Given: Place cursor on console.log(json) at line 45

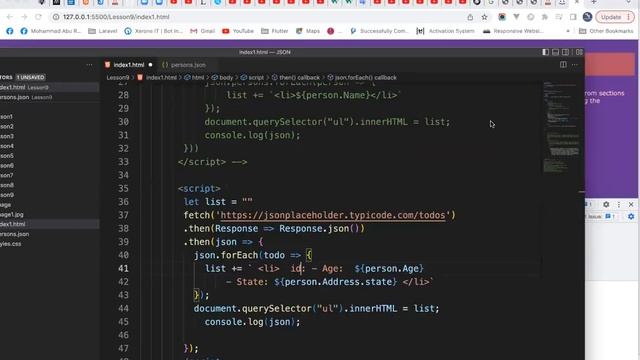Looking at the screenshot, I should coord(252,322).
